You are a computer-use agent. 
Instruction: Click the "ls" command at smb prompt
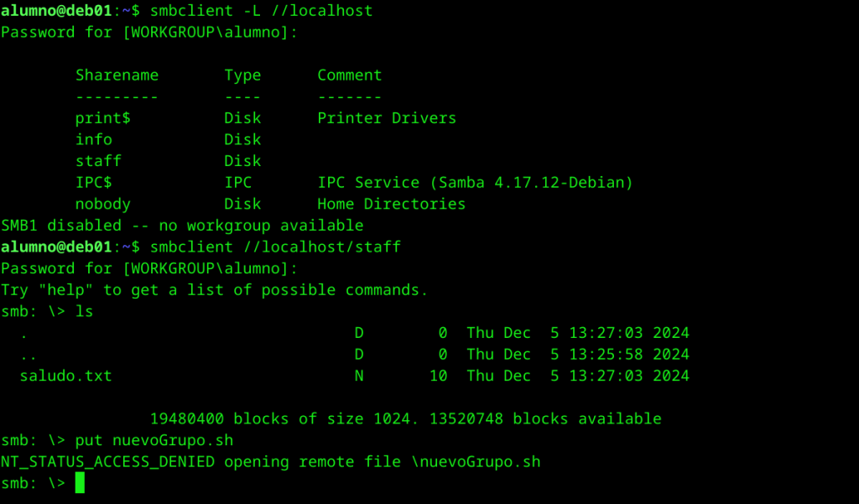coord(84,311)
